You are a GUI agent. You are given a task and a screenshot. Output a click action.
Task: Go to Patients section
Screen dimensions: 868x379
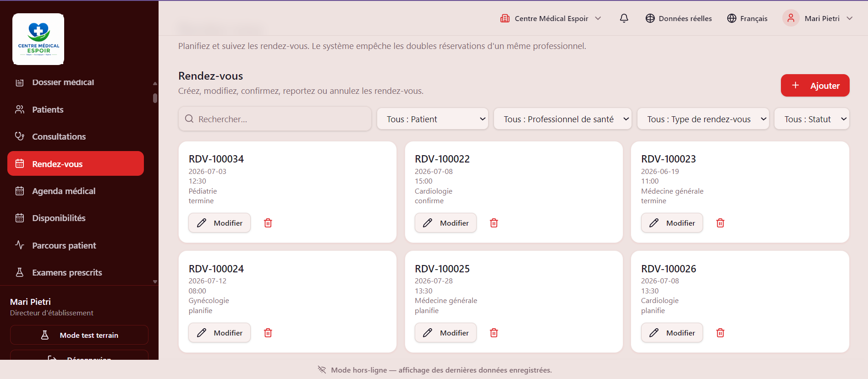(x=76, y=109)
